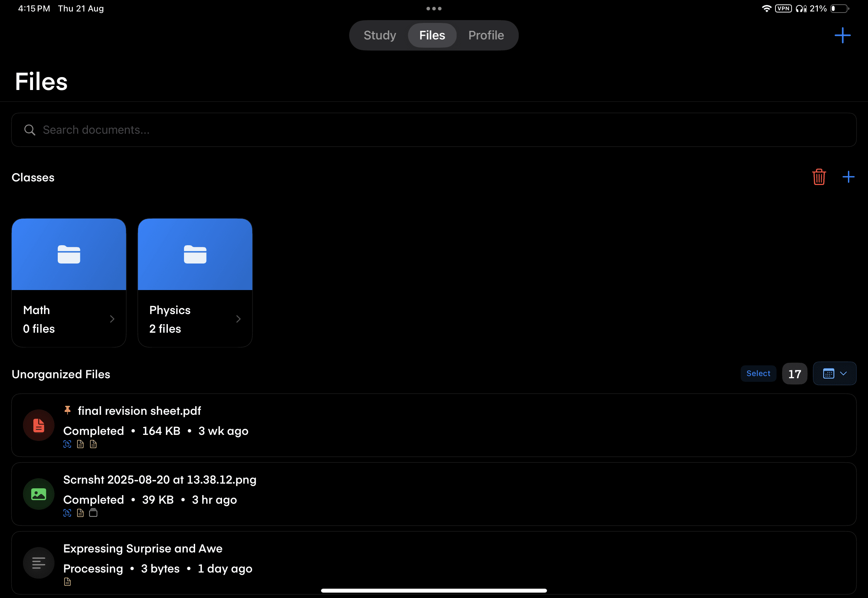Open the Physics class chevron
The height and width of the screenshot is (598, 868).
point(239,319)
